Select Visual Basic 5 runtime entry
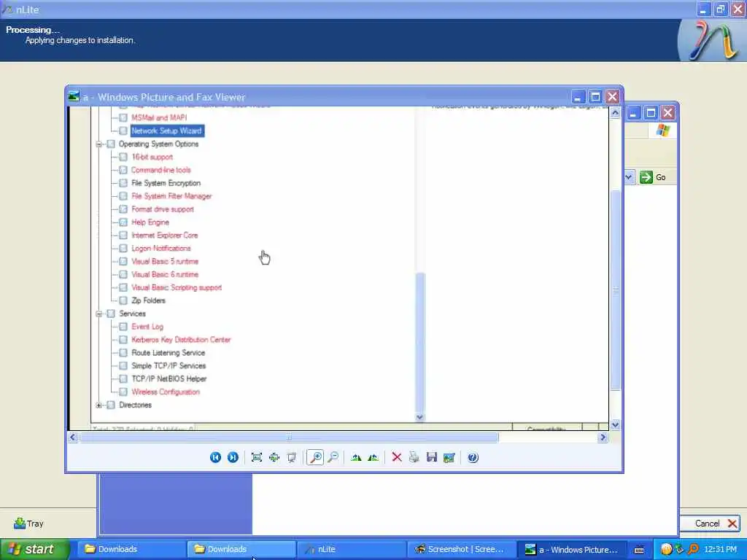Screen dimensions: 747x560 (165, 262)
